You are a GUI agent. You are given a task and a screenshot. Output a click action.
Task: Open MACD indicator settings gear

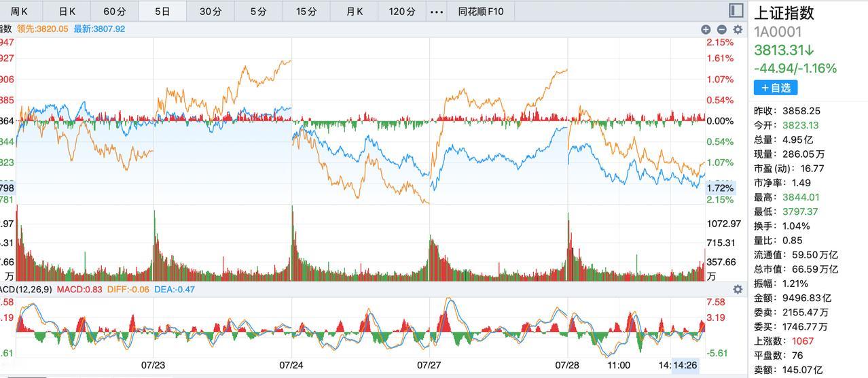[738, 290]
